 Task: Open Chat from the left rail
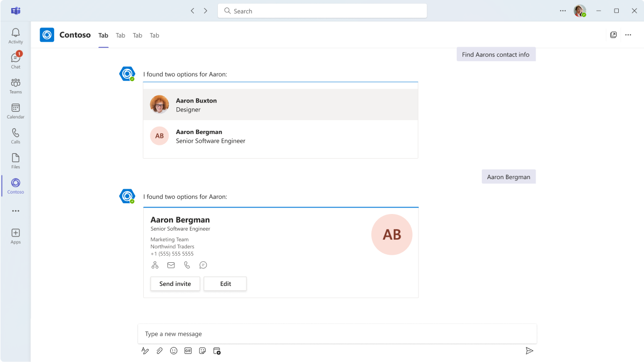(16, 61)
